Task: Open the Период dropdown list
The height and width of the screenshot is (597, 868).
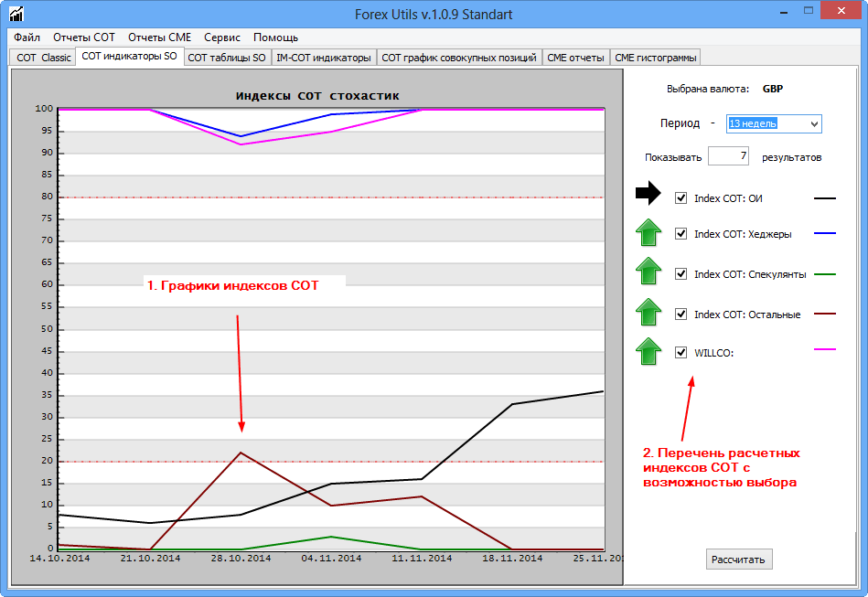Action: (x=814, y=123)
